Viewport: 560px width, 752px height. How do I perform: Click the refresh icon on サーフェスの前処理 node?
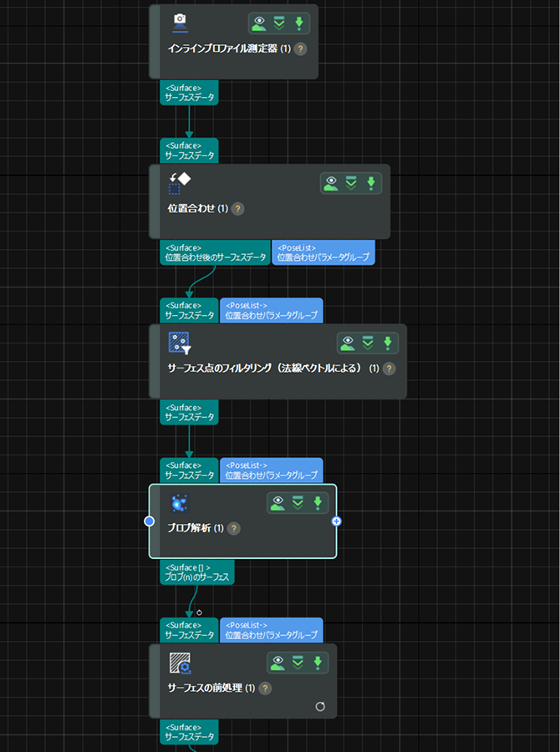click(320, 706)
